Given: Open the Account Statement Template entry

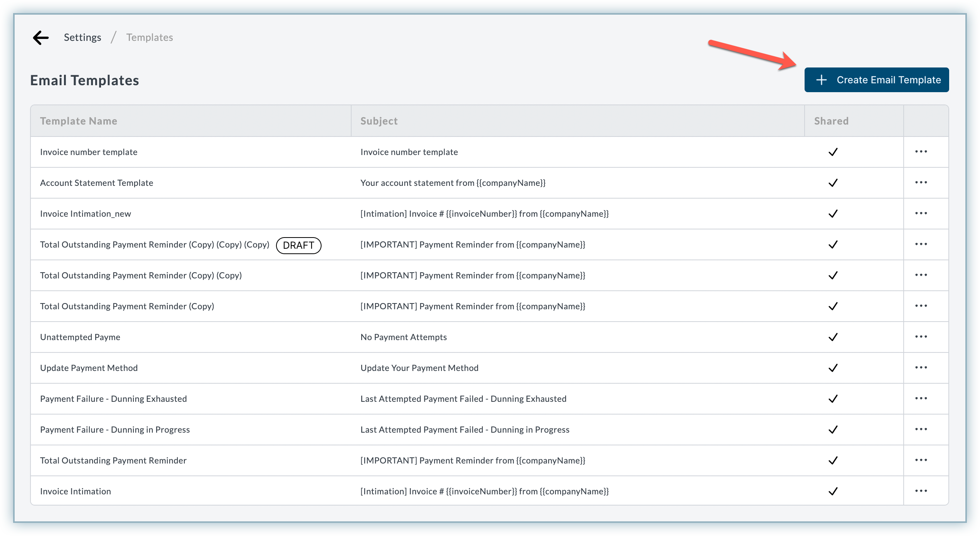Looking at the screenshot, I should coord(97,183).
